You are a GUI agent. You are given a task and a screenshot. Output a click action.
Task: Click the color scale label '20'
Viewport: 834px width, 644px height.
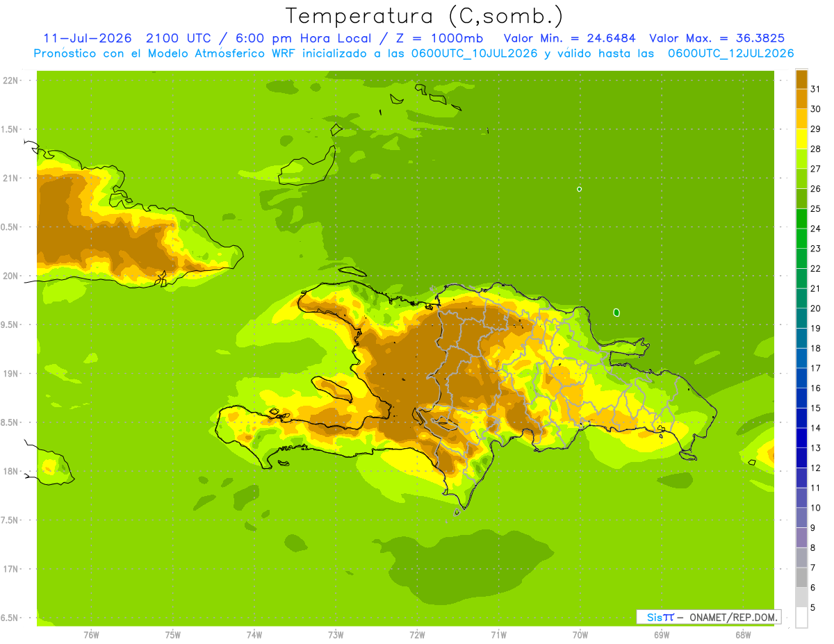(816, 308)
